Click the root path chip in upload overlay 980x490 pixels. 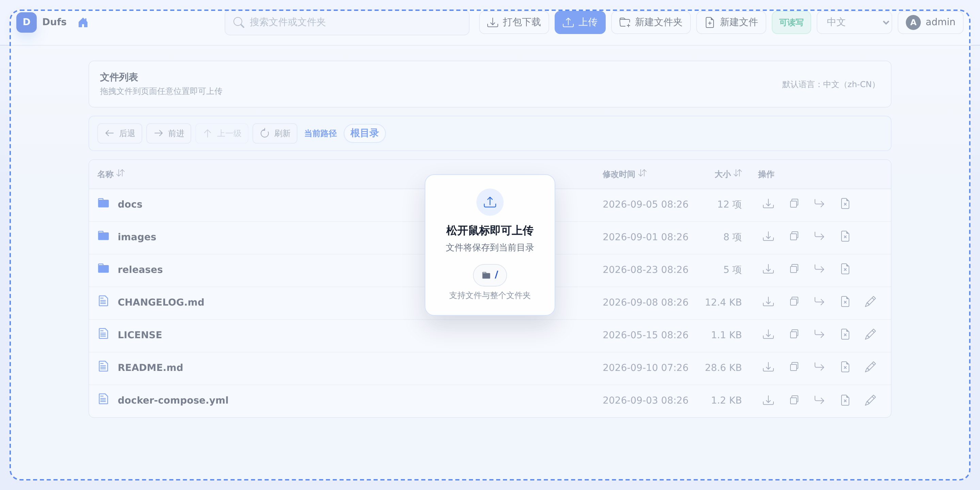point(490,275)
